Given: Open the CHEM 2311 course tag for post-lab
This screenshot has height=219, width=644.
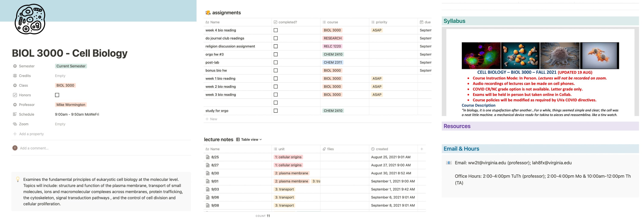Looking at the screenshot, I should [x=333, y=62].
